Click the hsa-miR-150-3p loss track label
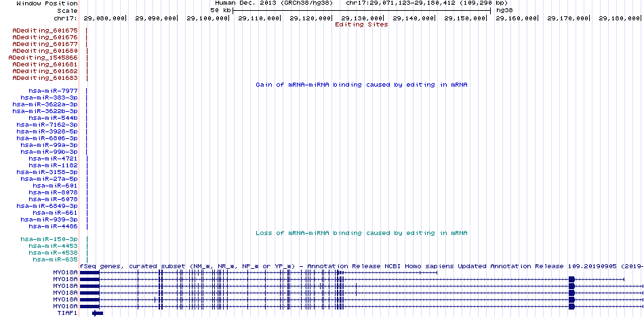The width and height of the screenshot is (644, 317). 49,239
